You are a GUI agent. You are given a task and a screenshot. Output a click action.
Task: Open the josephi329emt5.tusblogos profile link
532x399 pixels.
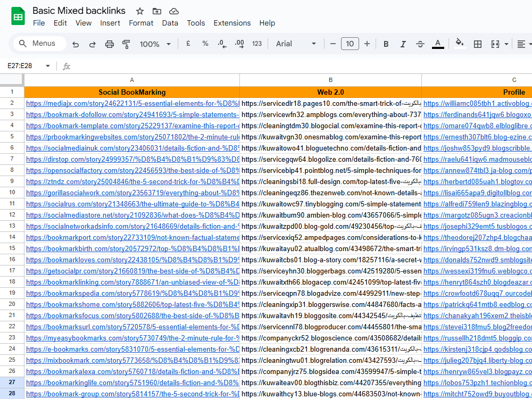[478, 226]
